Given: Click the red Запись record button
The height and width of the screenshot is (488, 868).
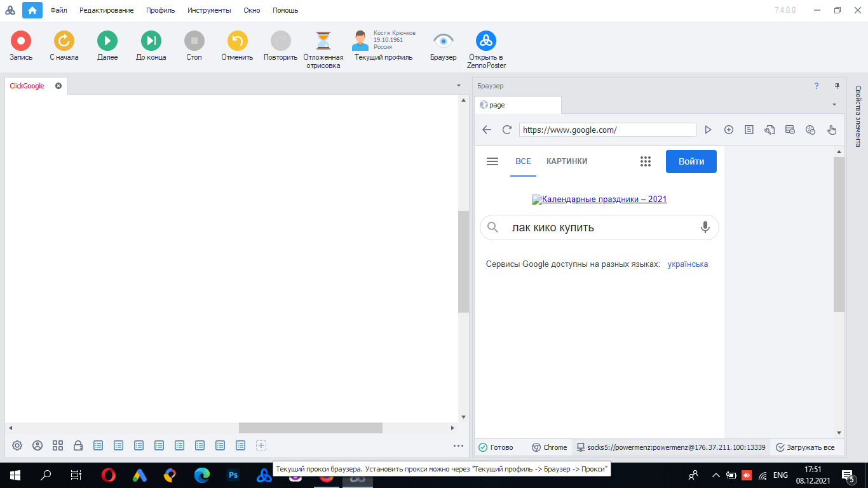Looking at the screenshot, I should tap(21, 41).
